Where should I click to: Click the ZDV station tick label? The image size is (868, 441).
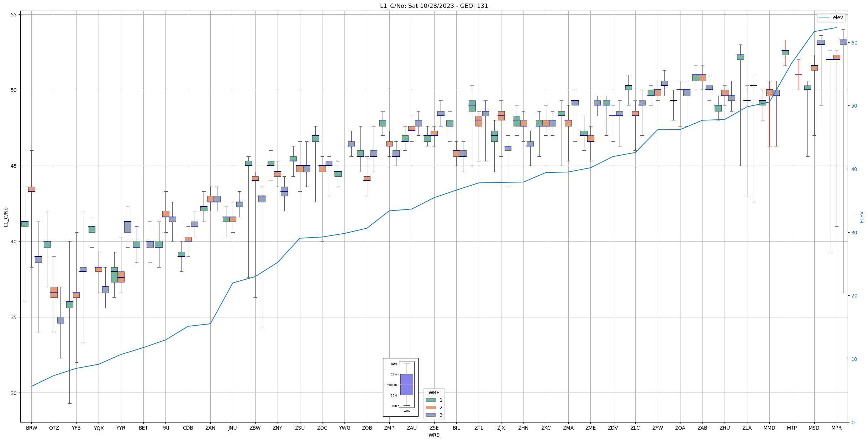pos(613,428)
